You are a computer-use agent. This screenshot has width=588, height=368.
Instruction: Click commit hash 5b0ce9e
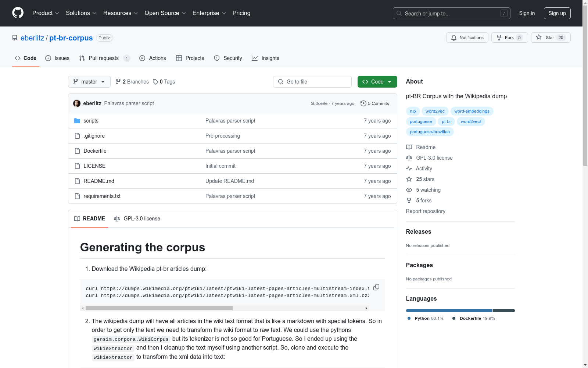coord(319,103)
